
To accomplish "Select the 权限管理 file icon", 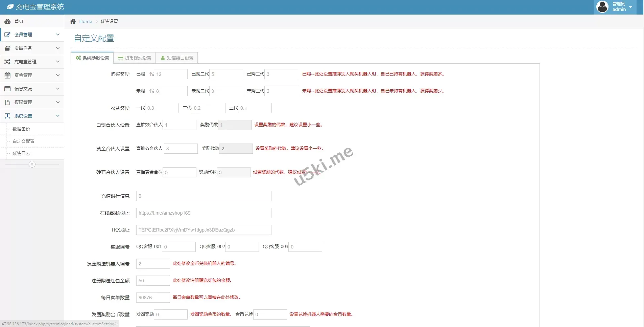I will (7, 102).
